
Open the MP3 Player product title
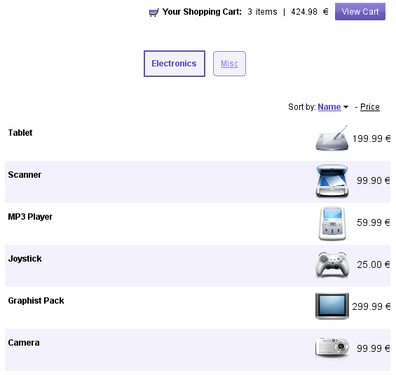pyautogui.click(x=30, y=217)
